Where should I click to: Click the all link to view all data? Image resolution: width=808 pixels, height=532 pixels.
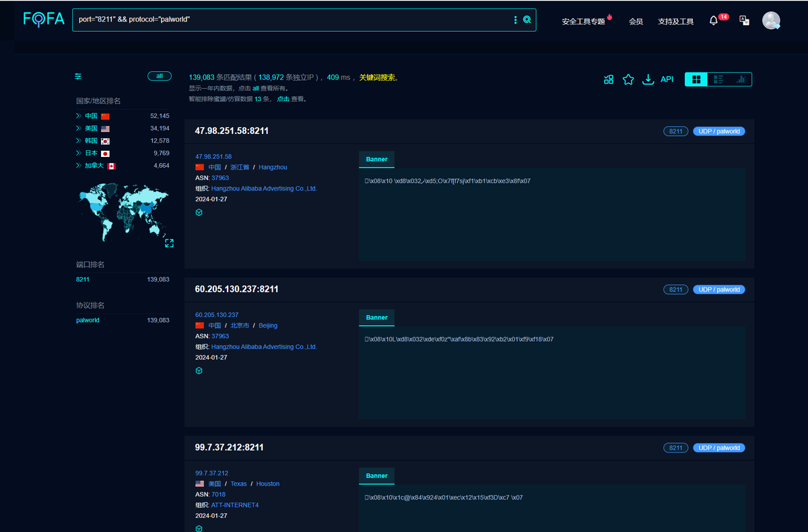[255, 88]
